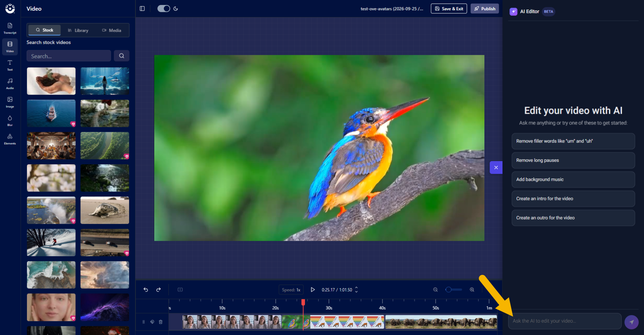
Task: Adjust the timeline zoom slider
Action: (x=454, y=289)
